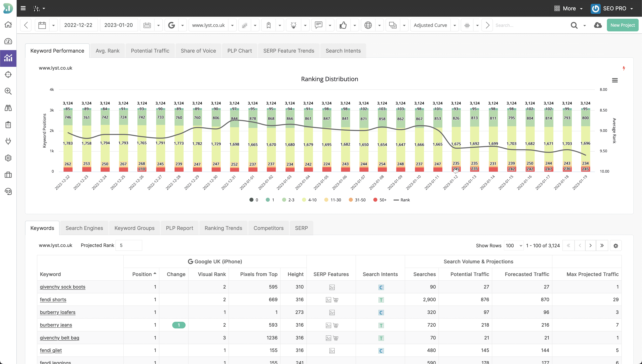Toggle the '31-50' series in chart legend

357,200
